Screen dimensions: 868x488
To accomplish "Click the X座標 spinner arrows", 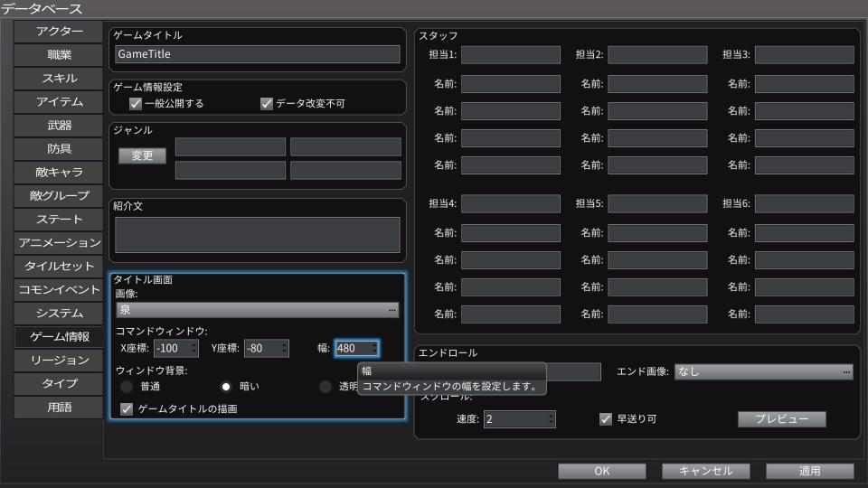I will tap(193, 349).
